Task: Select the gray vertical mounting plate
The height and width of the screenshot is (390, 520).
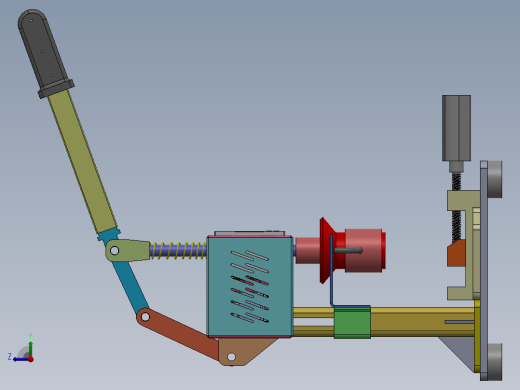Action: pos(484,271)
